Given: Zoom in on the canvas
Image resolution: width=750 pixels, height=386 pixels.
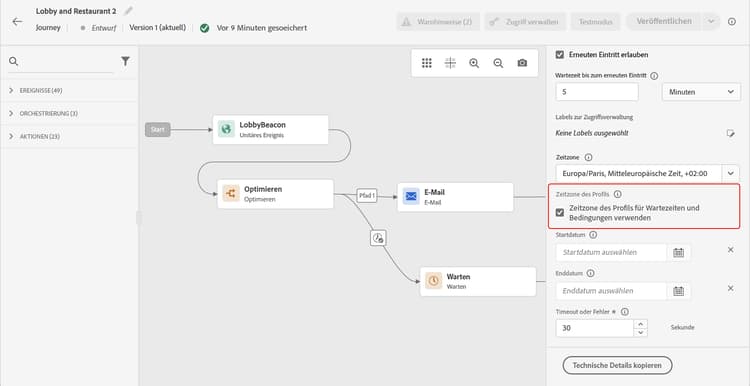Looking at the screenshot, I should point(474,63).
